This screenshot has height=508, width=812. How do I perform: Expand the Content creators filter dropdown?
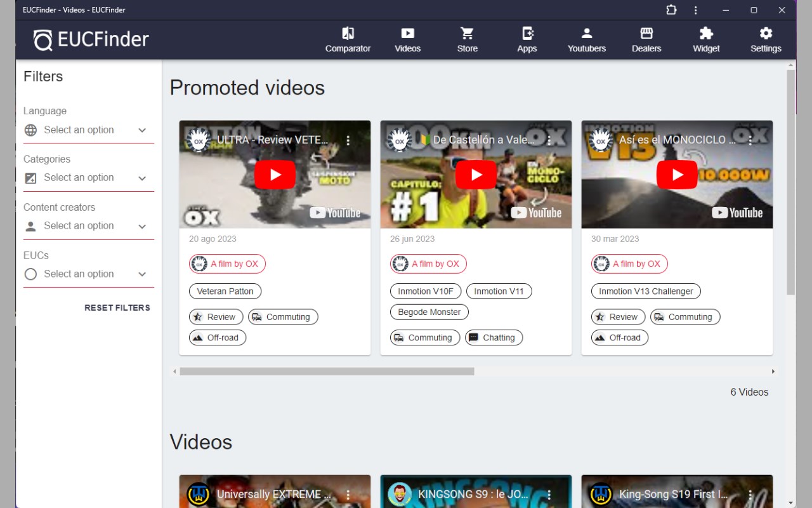tap(89, 226)
